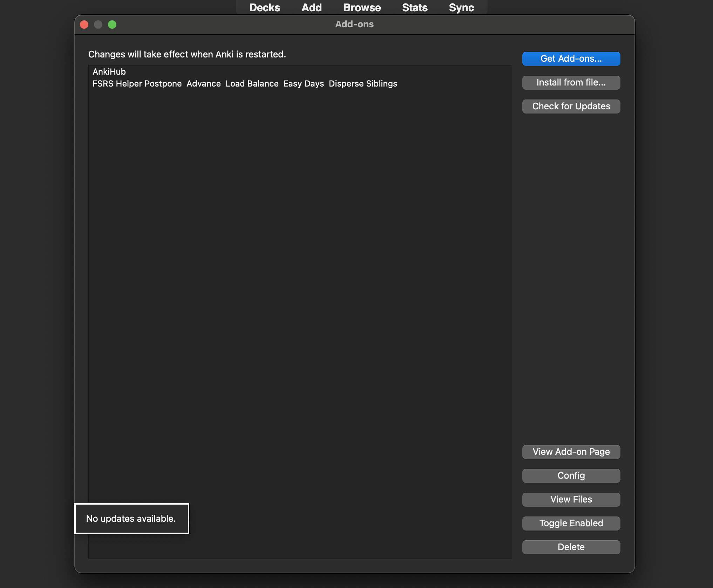Choose Install from file...
713x588 pixels.
click(x=571, y=82)
